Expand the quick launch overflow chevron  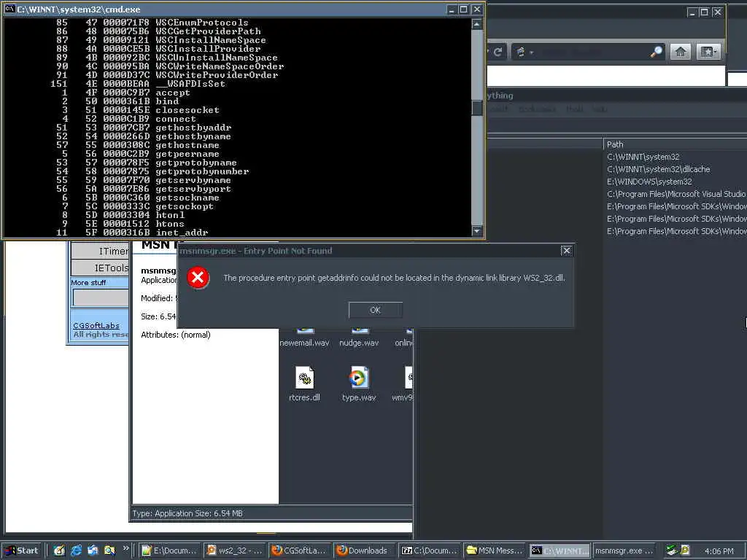coord(125,548)
